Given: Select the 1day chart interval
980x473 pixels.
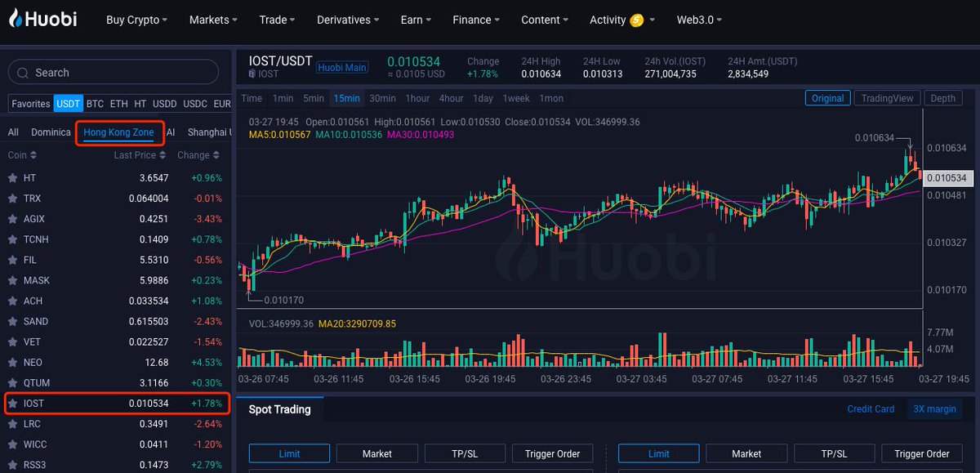Looking at the screenshot, I should point(483,98).
